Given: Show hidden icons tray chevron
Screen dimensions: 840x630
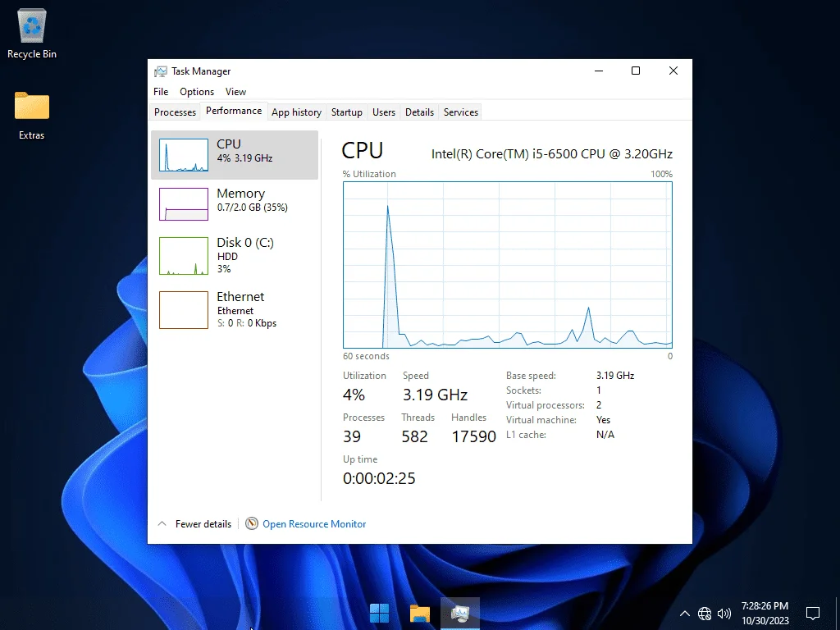Looking at the screenshot, I should (x=684, y=614).
